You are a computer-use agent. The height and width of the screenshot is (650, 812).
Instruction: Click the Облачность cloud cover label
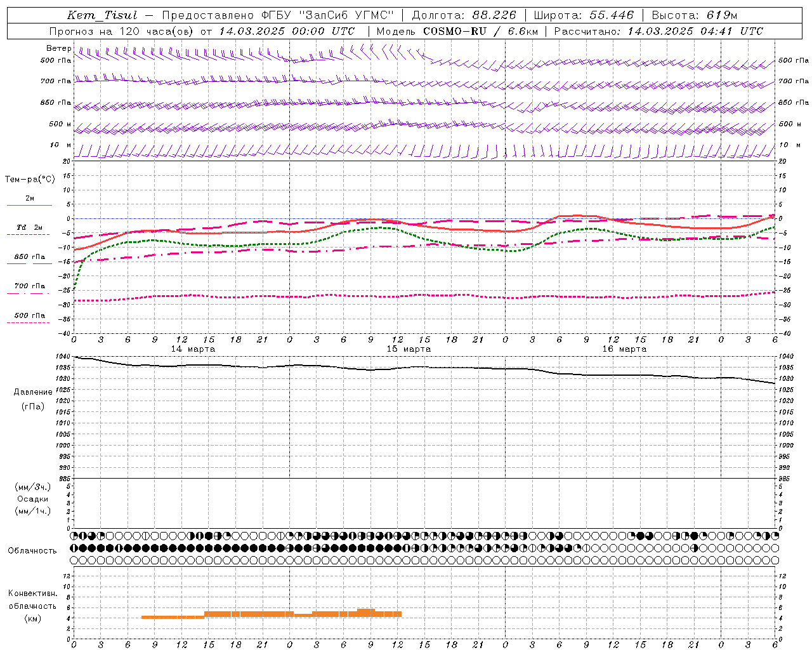(32, 551)
